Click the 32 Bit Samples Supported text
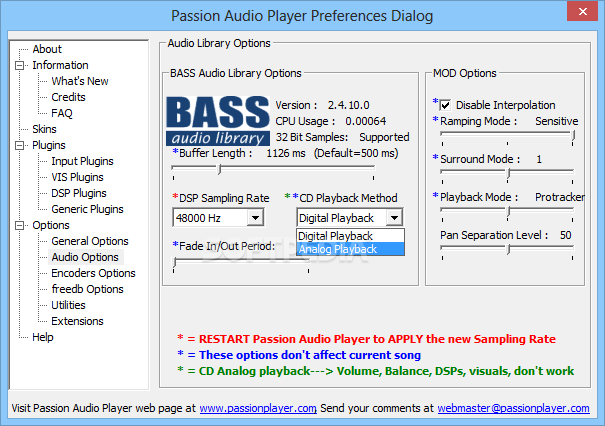605x426 pixels. [x=342, y=137]
